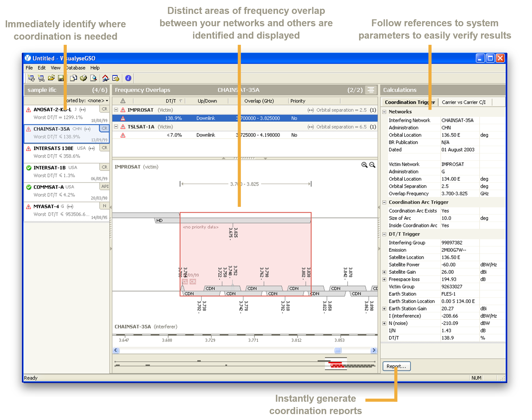Click the CR badge on the INTERSAT-1B row
532x420 pixels.
coord(104,167)
